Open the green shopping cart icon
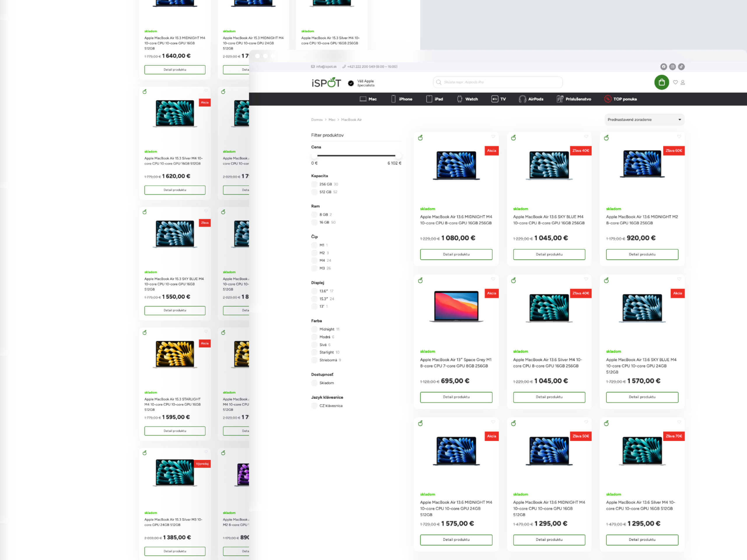747x560 pixels. click(x=661, y=82)
